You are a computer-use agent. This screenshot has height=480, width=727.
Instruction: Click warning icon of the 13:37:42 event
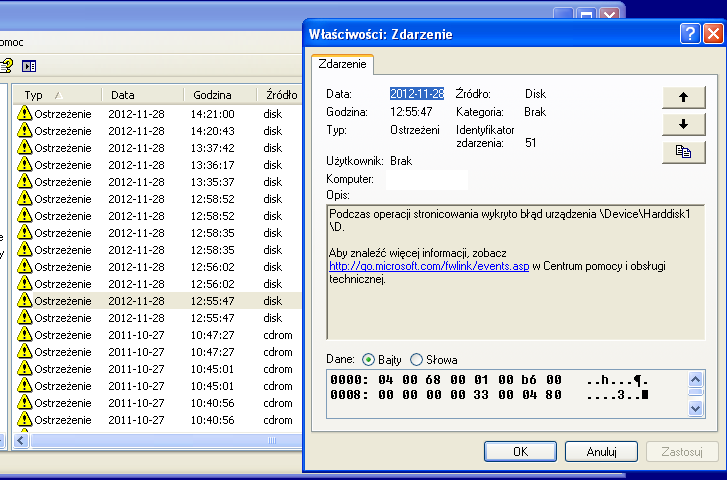point(25,147)
